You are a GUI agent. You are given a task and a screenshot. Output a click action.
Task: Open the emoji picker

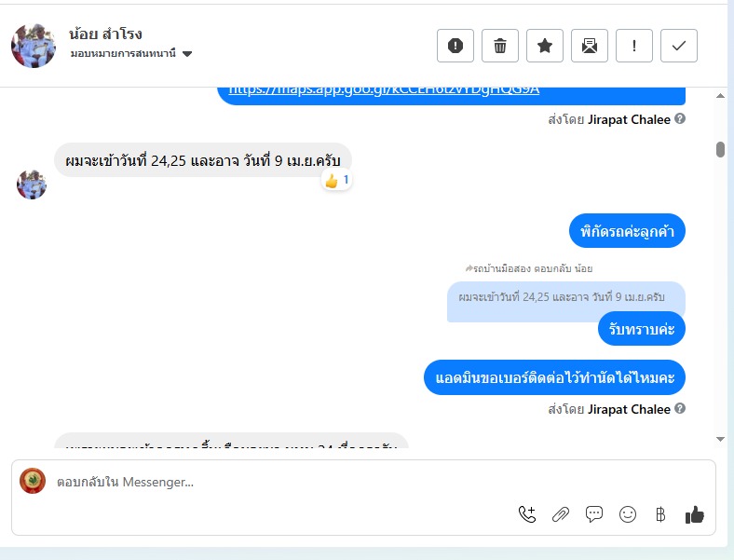coord(628,514)
